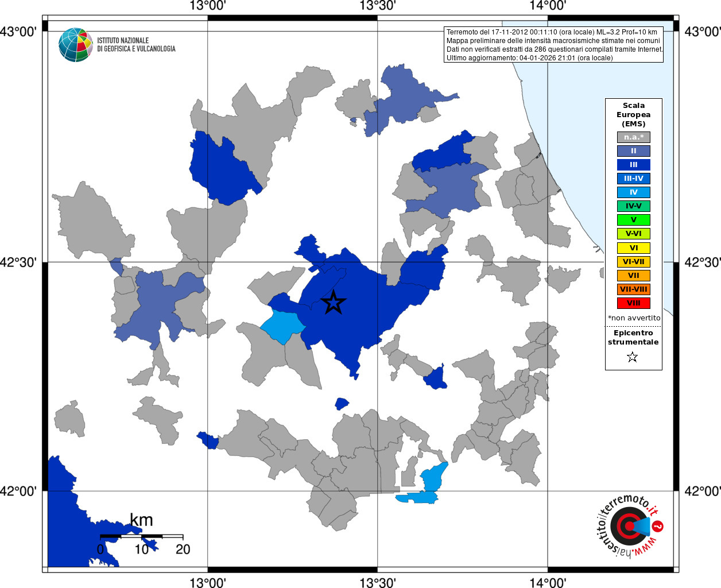Click the right 42°00' latitude label
The height and width of the screenshot is (588, 721).
pyautogui.click(x=703, y=492)
